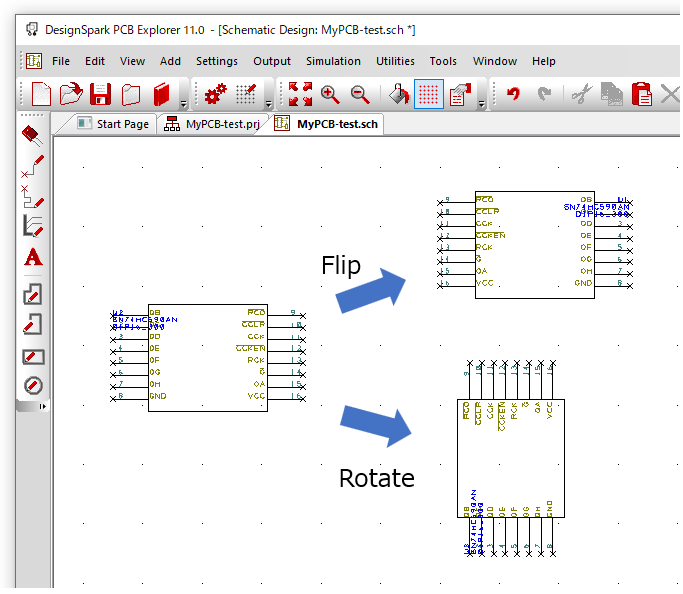Click the New document icon
This screenshot has width=683, height=594.
(41, 95)
